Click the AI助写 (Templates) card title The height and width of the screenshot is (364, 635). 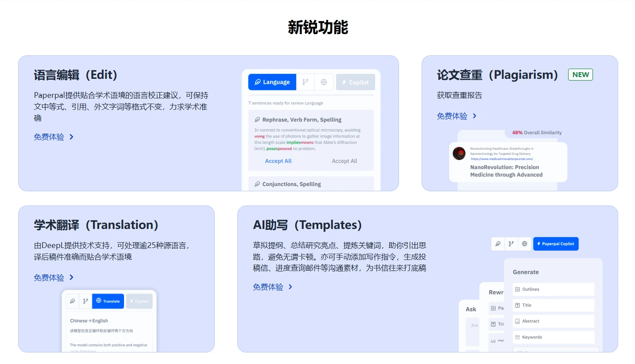pos(307,225)
